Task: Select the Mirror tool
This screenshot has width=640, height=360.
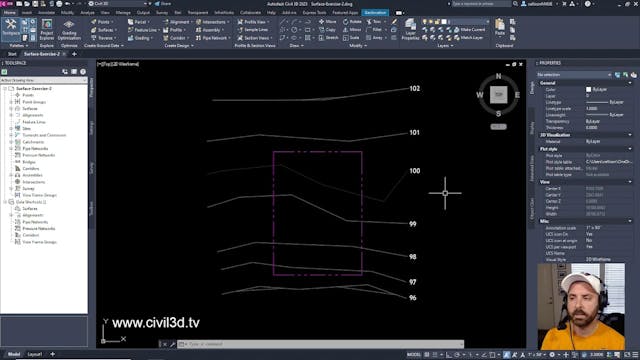Action: [352, 30]
